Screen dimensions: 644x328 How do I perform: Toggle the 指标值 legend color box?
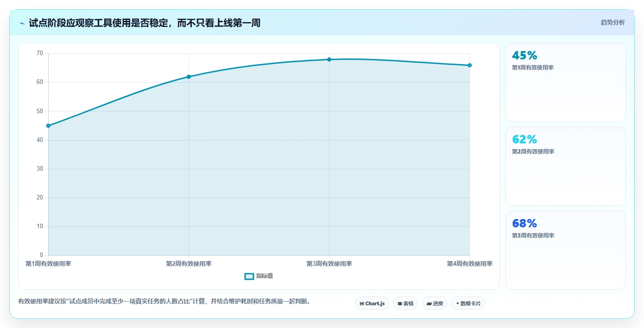click(x=249, y=276)
